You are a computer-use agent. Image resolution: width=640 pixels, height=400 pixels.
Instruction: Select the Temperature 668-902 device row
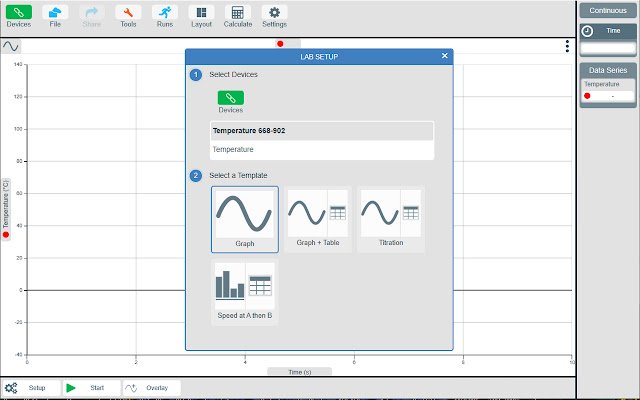[322, 131]
